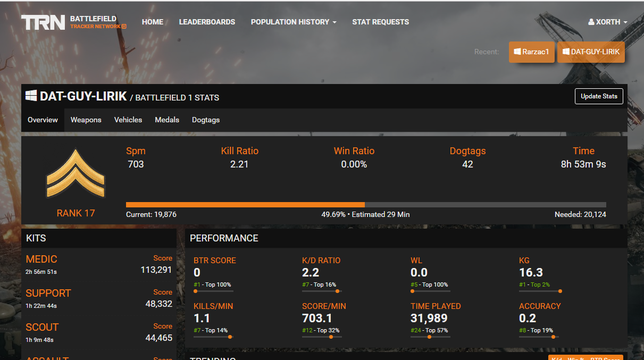Click the K/D RATIO value 2.2
Image resolution: width=644 pixels, height=360 pixels.
pyautogui.click(x=311, y=273)
